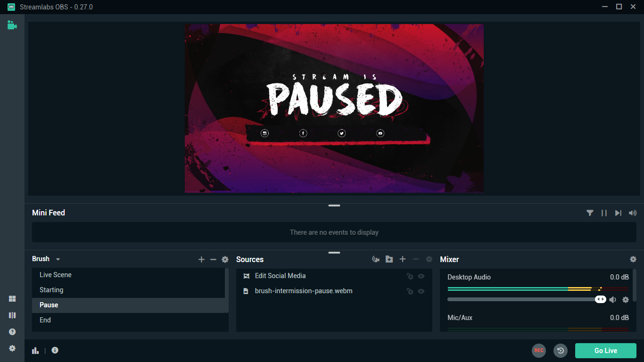The image size is (644, 362).
Task: Click the Mixer panel scrollbar
Action: 635,285
